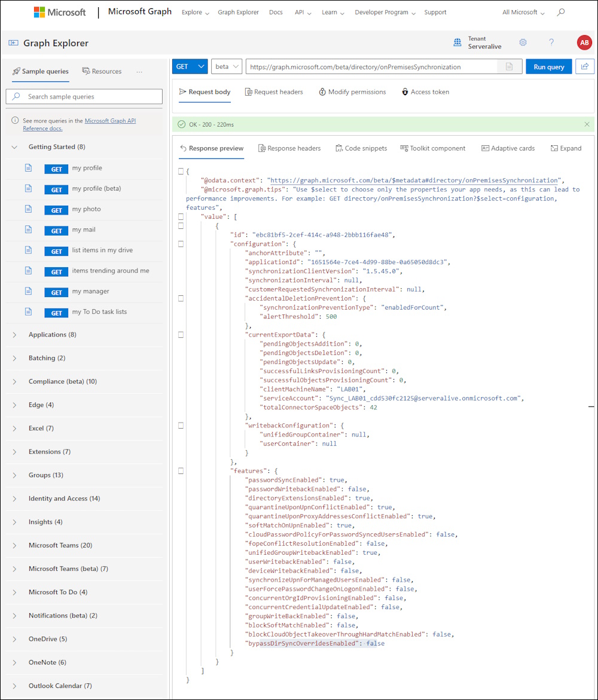Open the Access token tab
This screenshot has width=598, height=700.
tap(425, 92)
